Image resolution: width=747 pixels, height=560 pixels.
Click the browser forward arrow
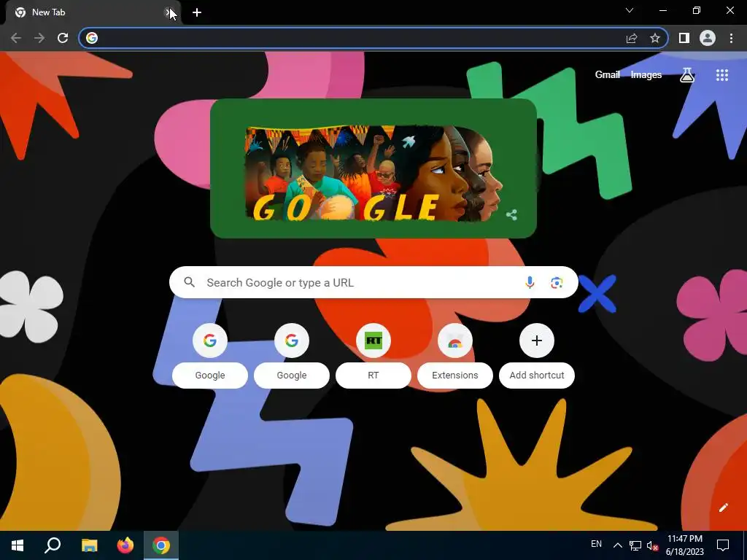pyautogui.click(x=39, y=38)
